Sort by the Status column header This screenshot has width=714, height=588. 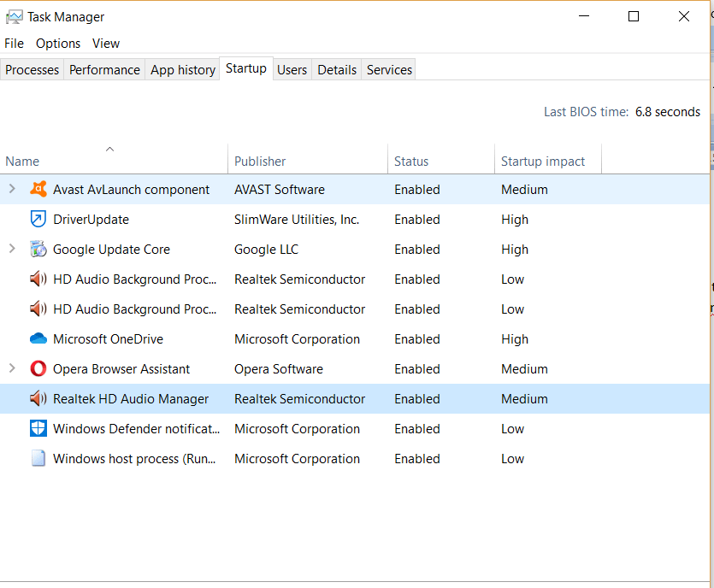pos(441,159)
